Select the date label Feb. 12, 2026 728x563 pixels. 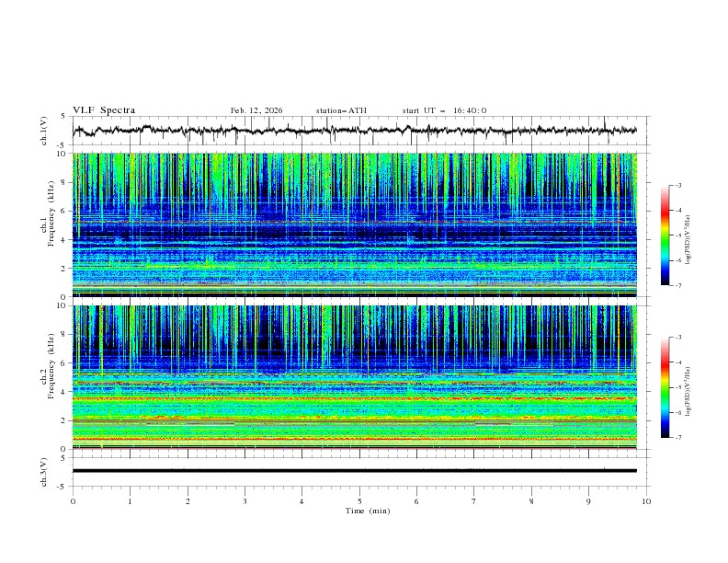tap(256, 110)
